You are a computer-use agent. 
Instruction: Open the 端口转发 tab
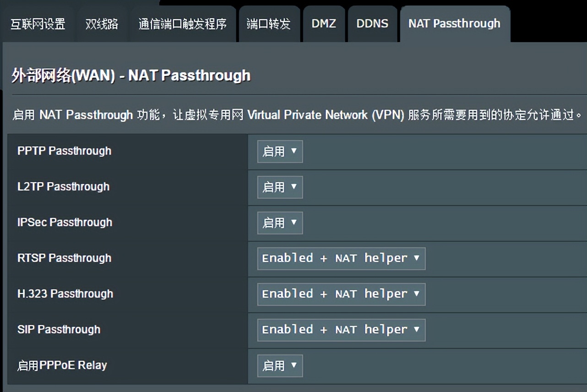pyautogui.click(x=269, y=24)
